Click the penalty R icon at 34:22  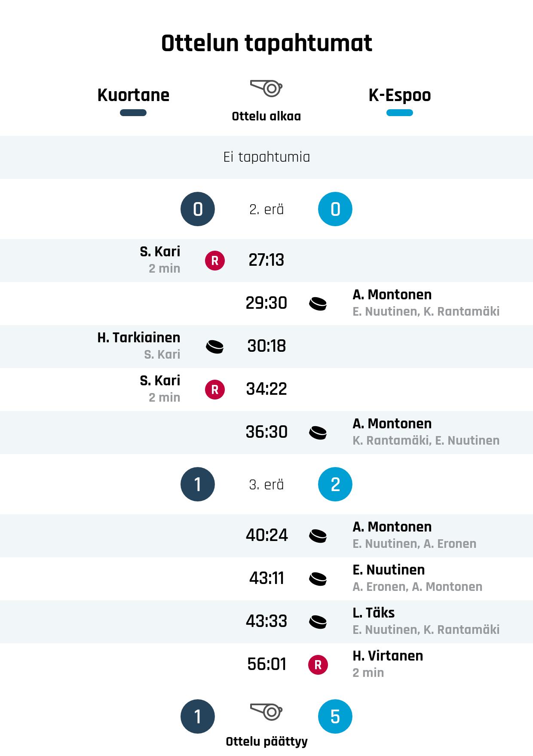tap(215, 390)
